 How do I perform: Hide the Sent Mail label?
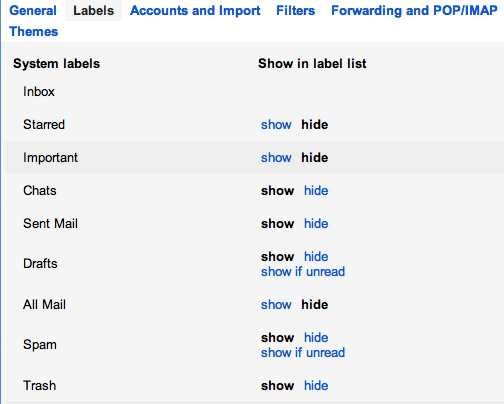point(316,224)
